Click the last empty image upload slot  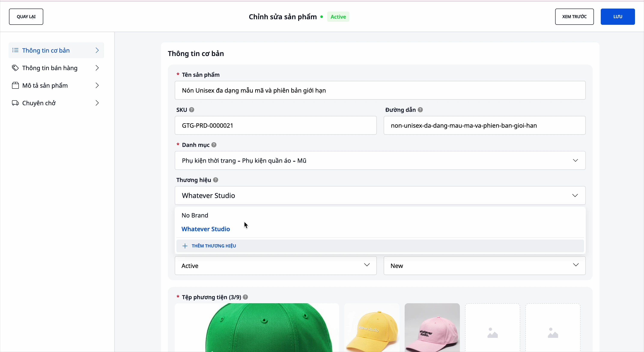553,328
